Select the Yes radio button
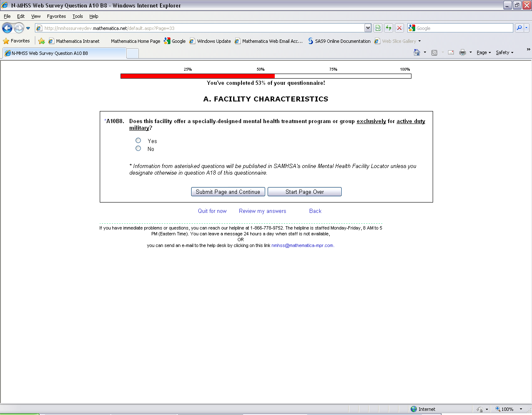 tap(138, 141)
